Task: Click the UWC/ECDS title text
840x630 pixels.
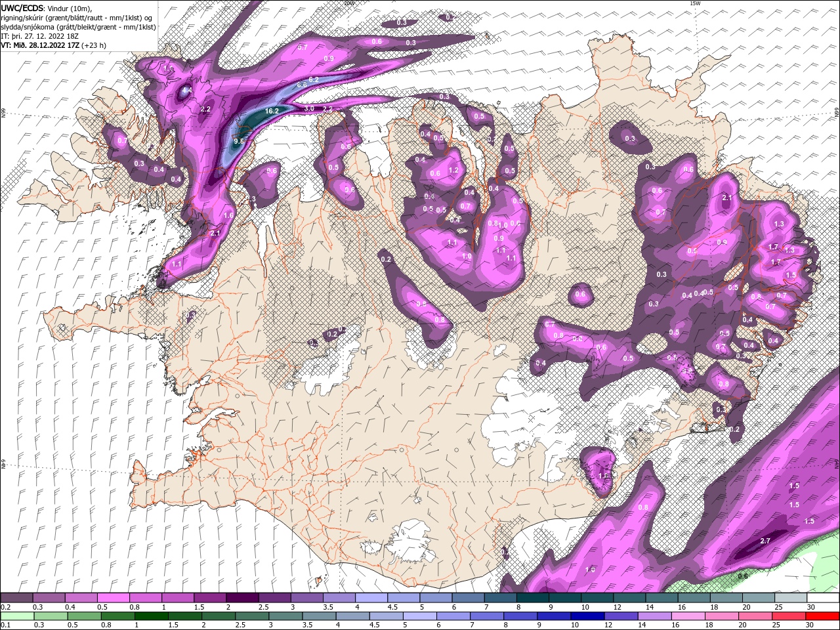Action: (21, 7)
